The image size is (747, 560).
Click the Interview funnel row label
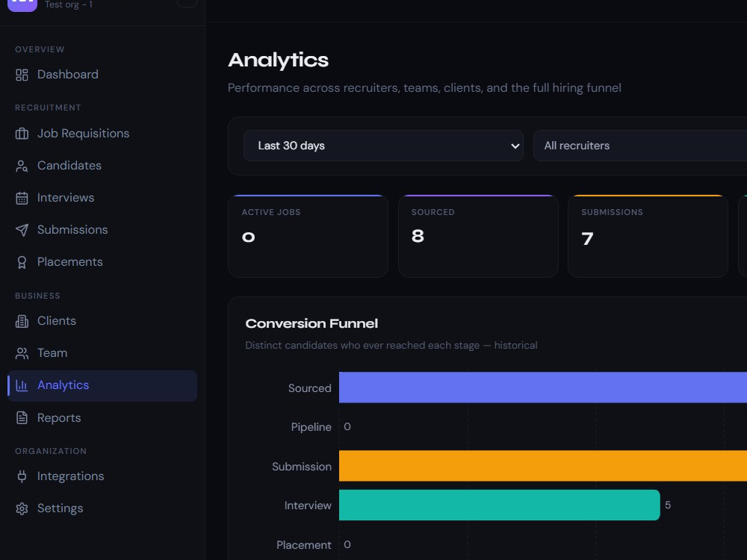point(308,505)
